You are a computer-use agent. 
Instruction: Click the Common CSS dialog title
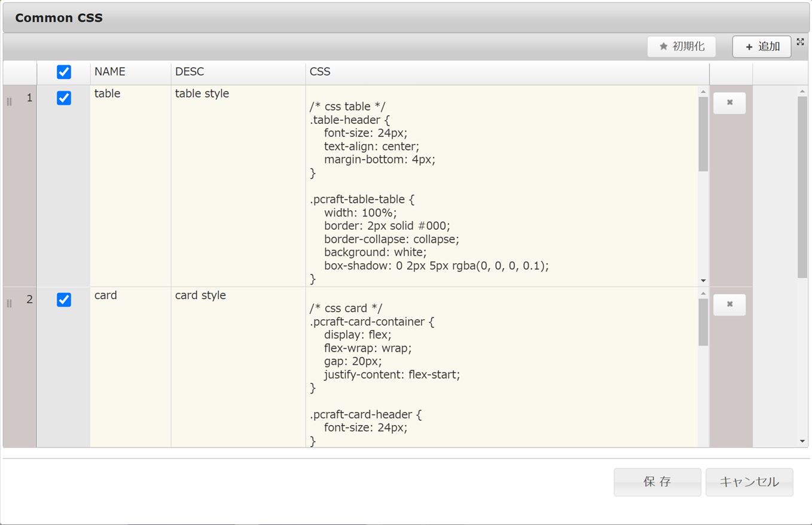point(59,18)
